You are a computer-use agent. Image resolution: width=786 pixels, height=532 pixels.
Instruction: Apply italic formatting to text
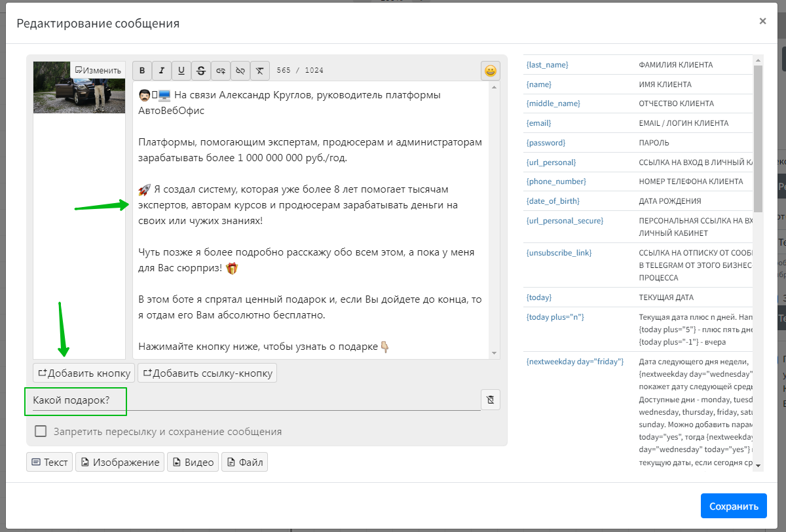(x=162, y=71)
